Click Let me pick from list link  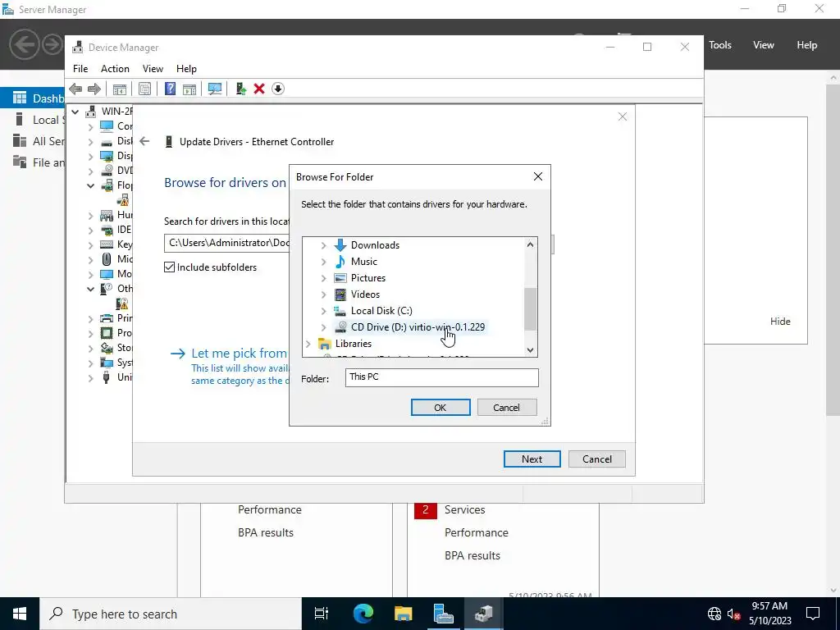[x=239, y=353]
